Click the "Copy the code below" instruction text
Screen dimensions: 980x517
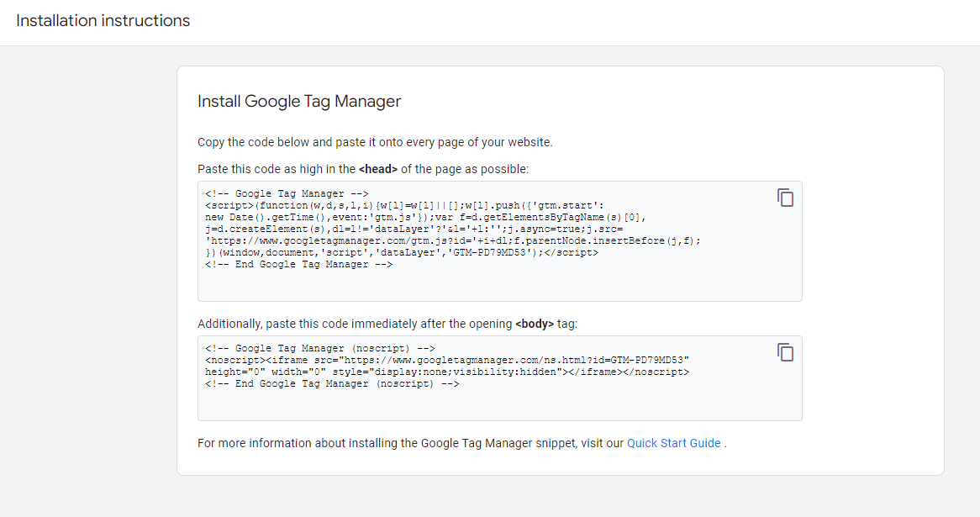tap(375, 142)
